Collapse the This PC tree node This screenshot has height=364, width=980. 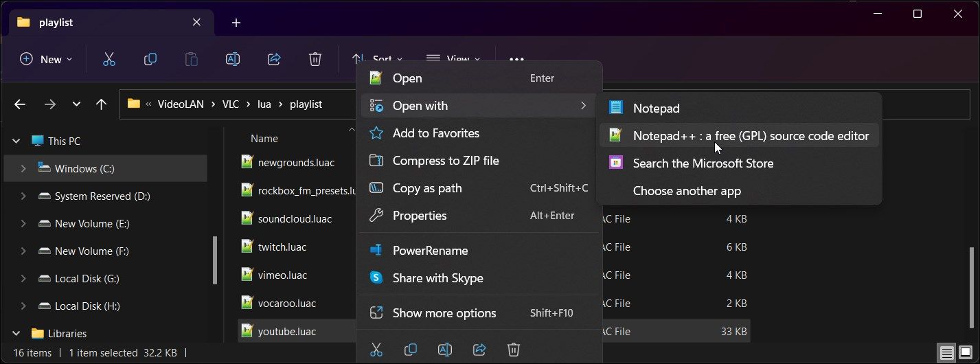(x=16, y=141)
